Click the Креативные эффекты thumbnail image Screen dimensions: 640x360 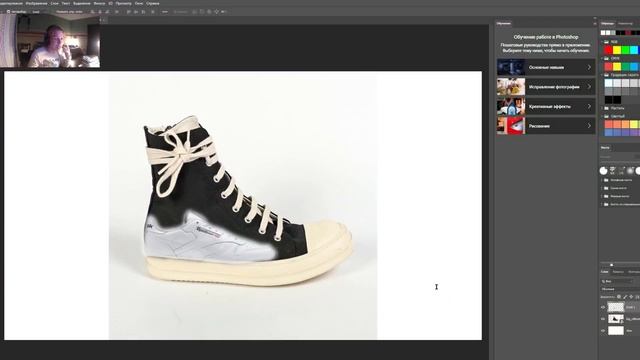(x=511, y=106)
